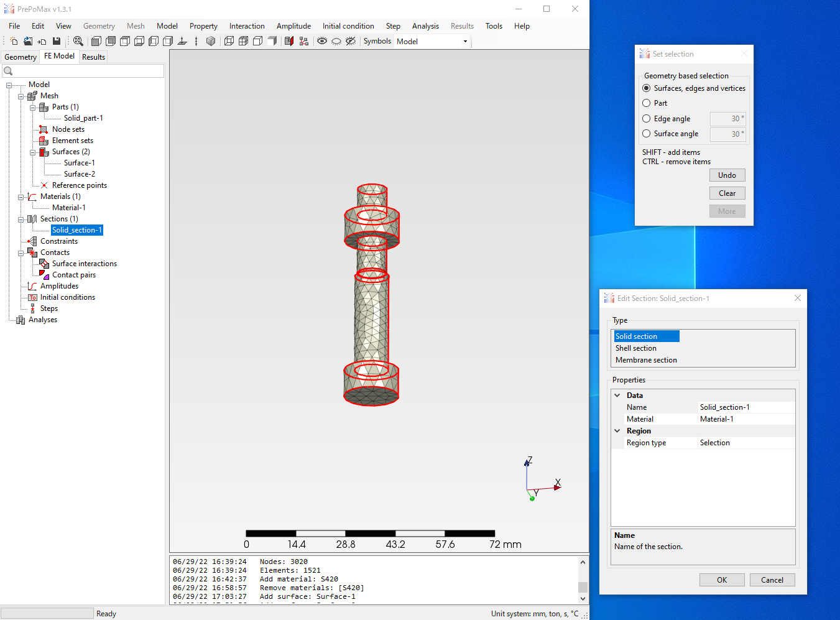The width and height of the screenshot is (840, 620).
Task: Click the Contact pairs tree icon
Action: [44, 275]
